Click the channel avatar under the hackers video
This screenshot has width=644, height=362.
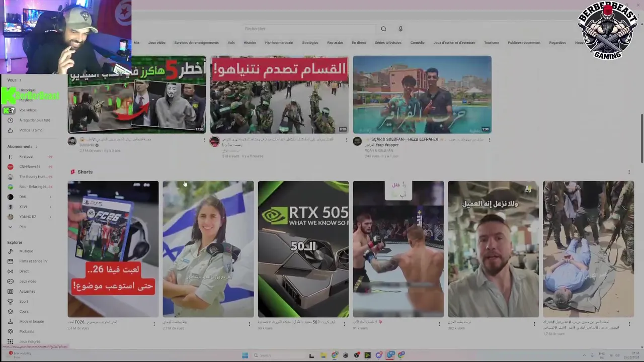pyautogui.click(x=72, y=141)
